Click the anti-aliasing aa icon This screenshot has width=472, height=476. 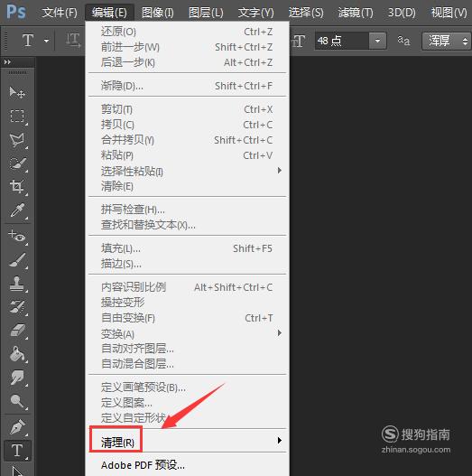pyautogui.click(x=403, y=40)
